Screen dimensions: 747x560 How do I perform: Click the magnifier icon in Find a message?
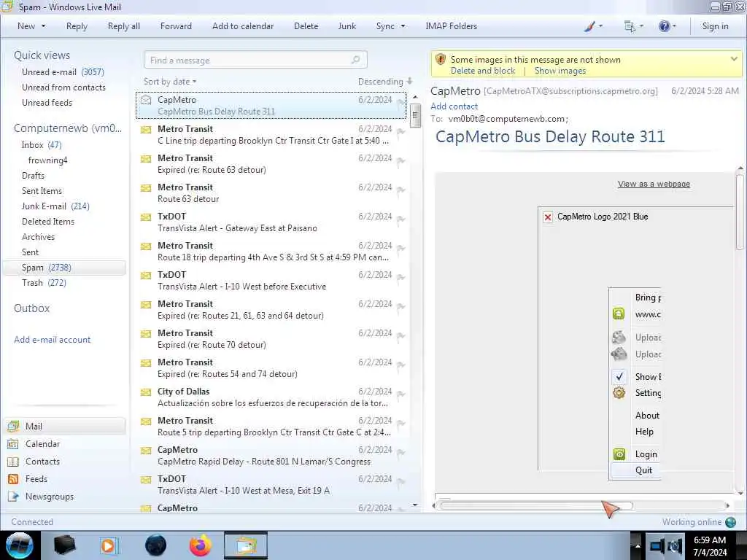(x=355, y=60)
